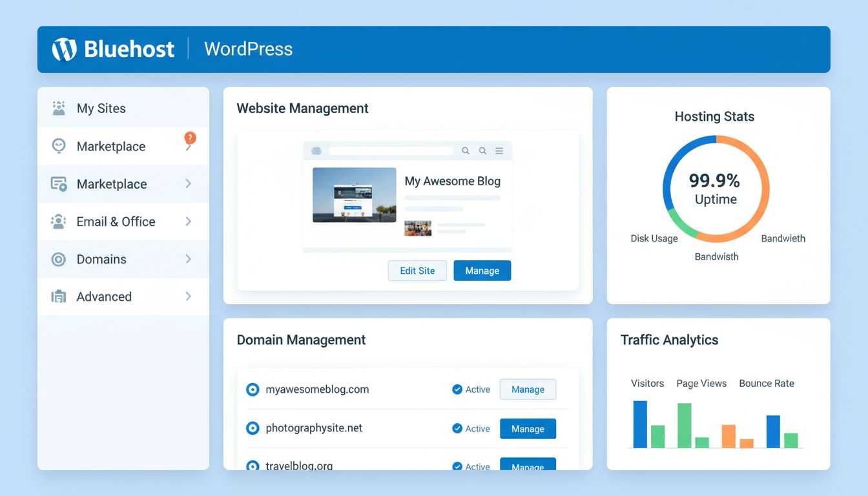
Task: Click the travelblog.org domain name
Action: (x=299, y=465)
